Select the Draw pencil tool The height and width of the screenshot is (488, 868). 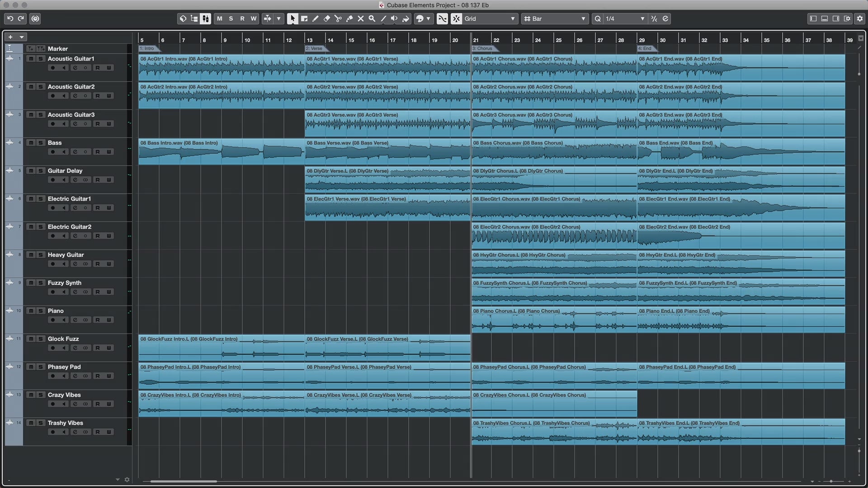click(316, 19)
